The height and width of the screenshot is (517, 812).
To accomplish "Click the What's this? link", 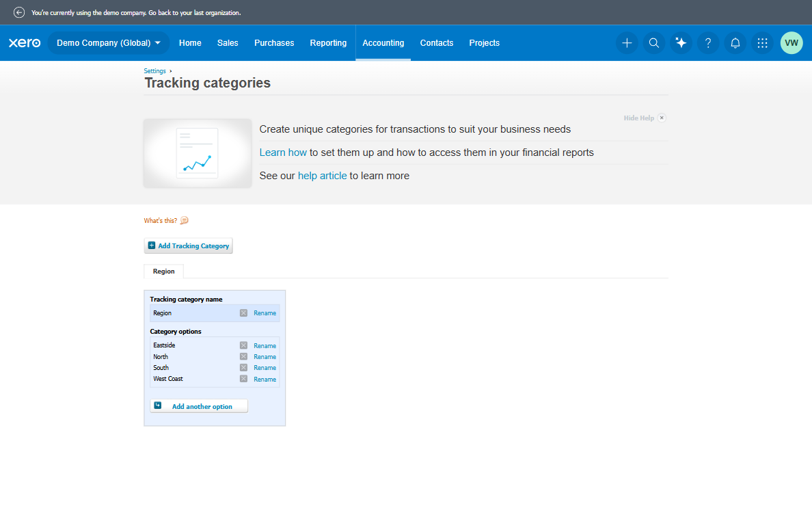I will 161,221.
